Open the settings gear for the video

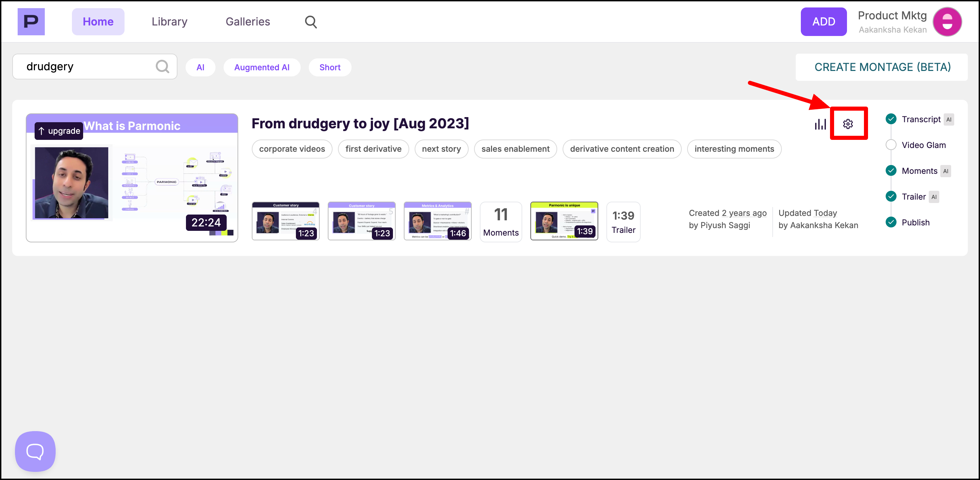(848, 124)
